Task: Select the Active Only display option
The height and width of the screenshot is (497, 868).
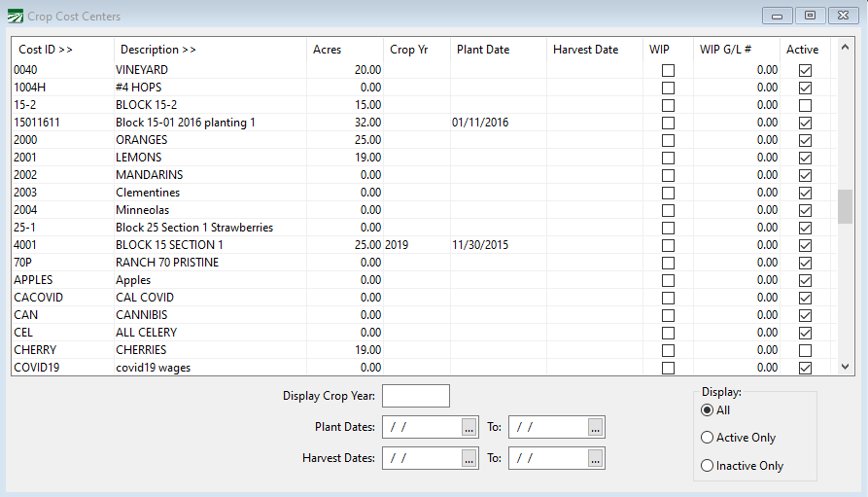Action: coord(708,438)
